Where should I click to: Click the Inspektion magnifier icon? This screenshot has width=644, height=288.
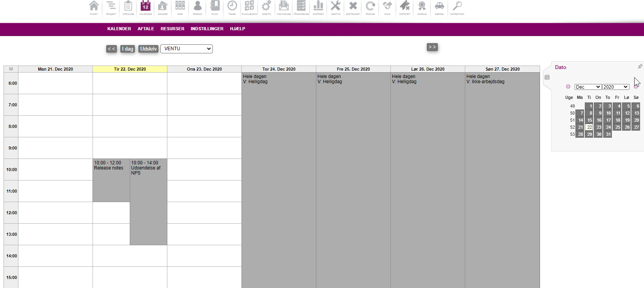(x=457, y=7)
